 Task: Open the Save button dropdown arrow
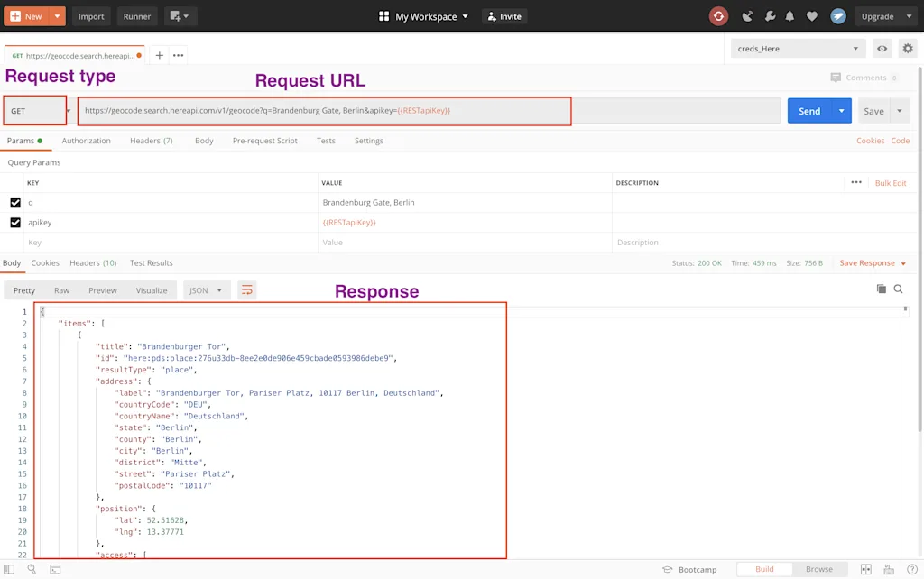(900, 111)
